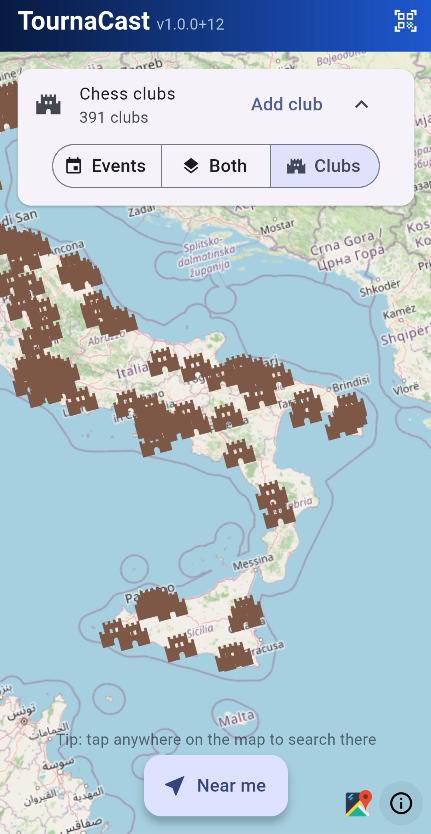Switch filter to Events

click(107, 166)
